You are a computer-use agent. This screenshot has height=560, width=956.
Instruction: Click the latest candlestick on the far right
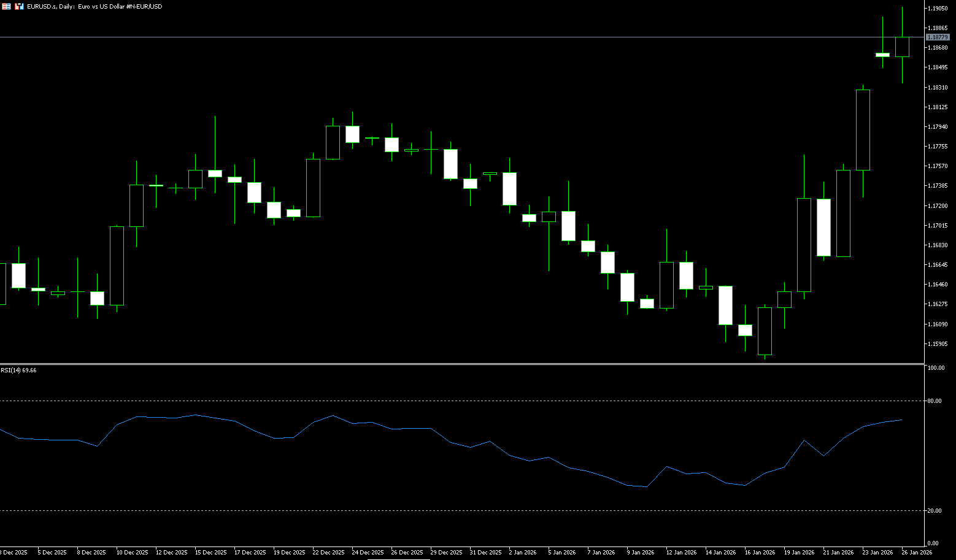(902, 47)
